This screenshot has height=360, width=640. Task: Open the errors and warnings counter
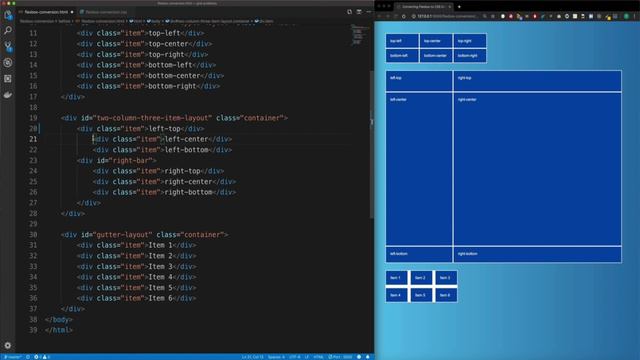(42, 357)
